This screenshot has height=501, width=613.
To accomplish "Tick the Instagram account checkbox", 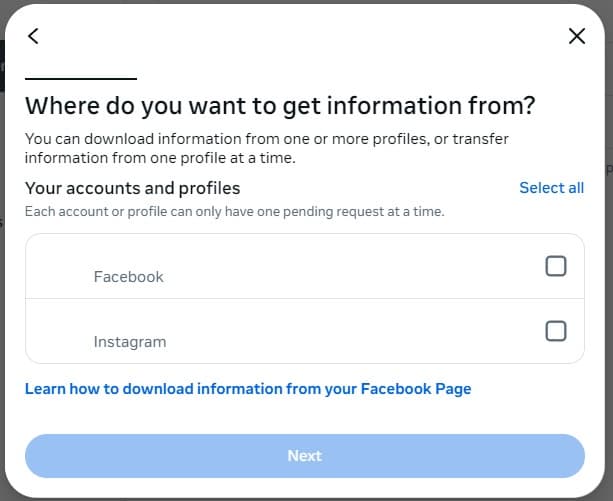I will coord(556,331).
